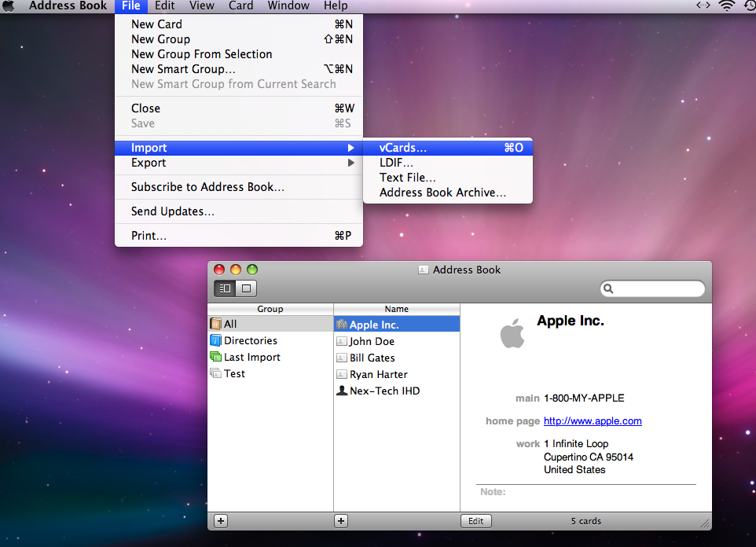The image size is (756, 547).
Task: Click the Apple Inc. company building icon
Action: point(342,324)
